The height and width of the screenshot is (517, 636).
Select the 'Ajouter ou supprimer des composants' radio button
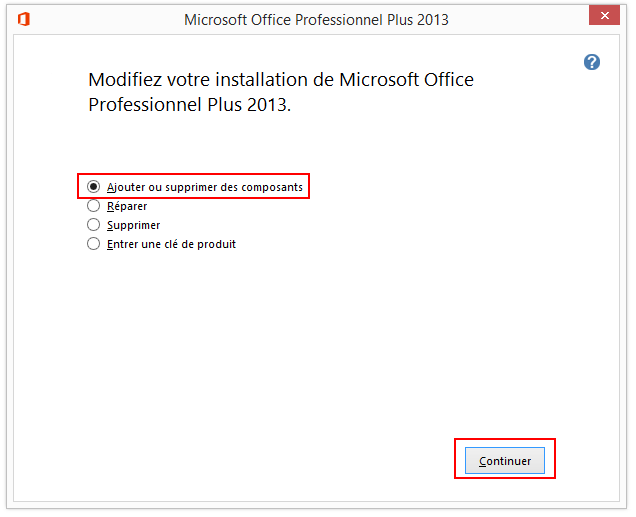pyautogui.click(x=94, y=187)
